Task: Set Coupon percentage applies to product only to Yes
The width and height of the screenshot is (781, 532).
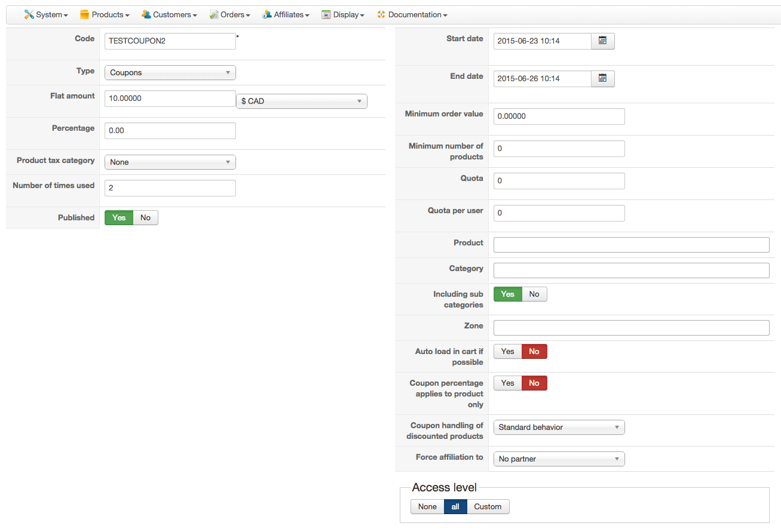Action: 508,383
